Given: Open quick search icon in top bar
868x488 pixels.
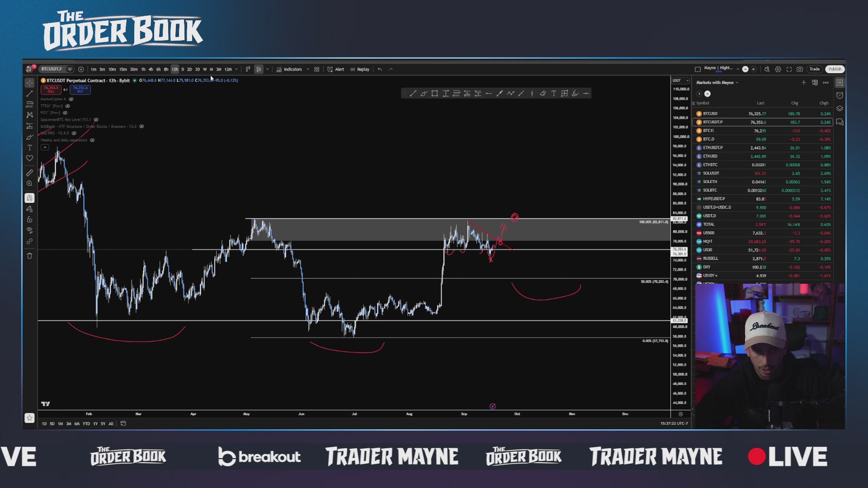Looking at the screenshot, I should [767, 69].
